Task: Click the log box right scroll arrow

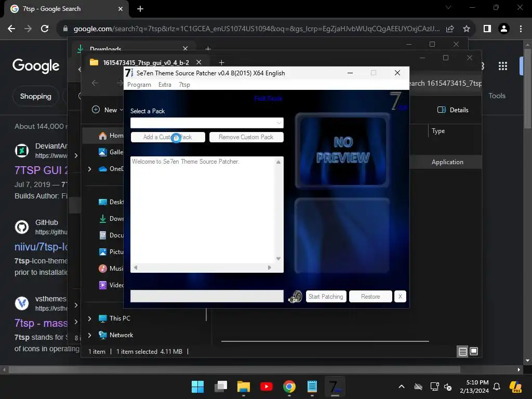Action: (x=270, y=268)
